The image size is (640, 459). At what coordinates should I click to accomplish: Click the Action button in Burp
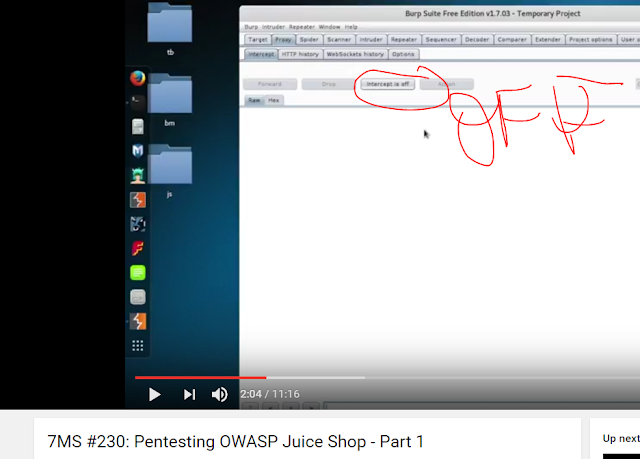pyautogui.click(x=447, y=84)
